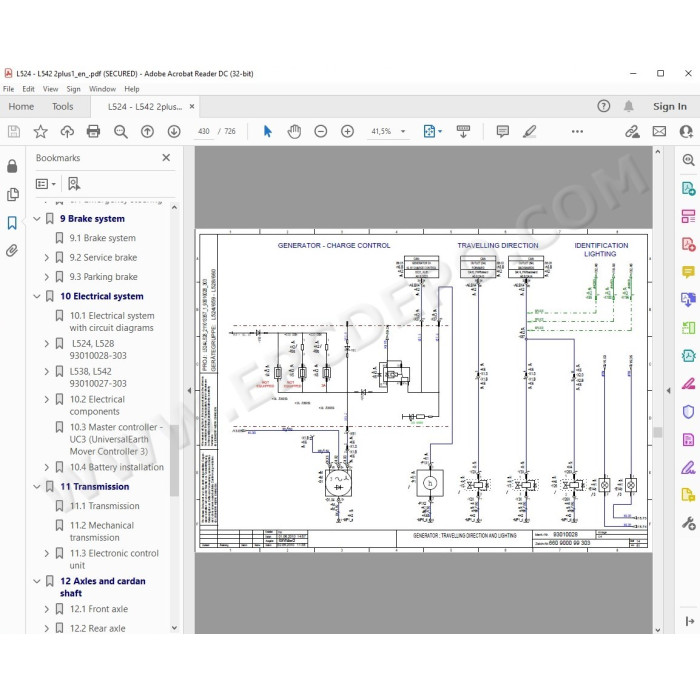700x700 pixels.
Task: Go to previous page arrow
Action: 147,131
